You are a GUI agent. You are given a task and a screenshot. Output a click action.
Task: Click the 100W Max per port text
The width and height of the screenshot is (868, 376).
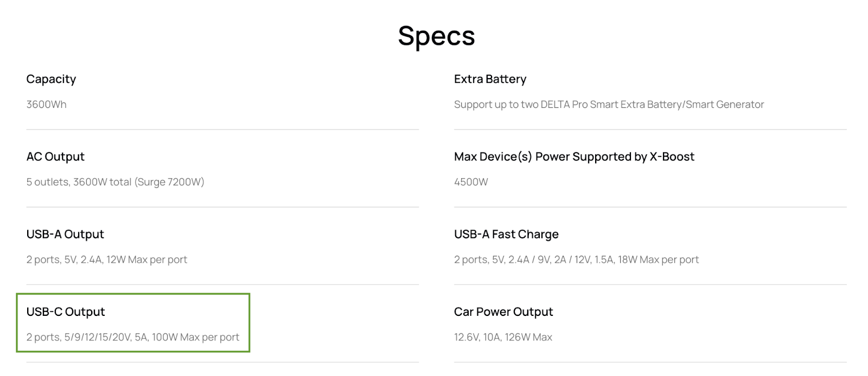[195, 337]
